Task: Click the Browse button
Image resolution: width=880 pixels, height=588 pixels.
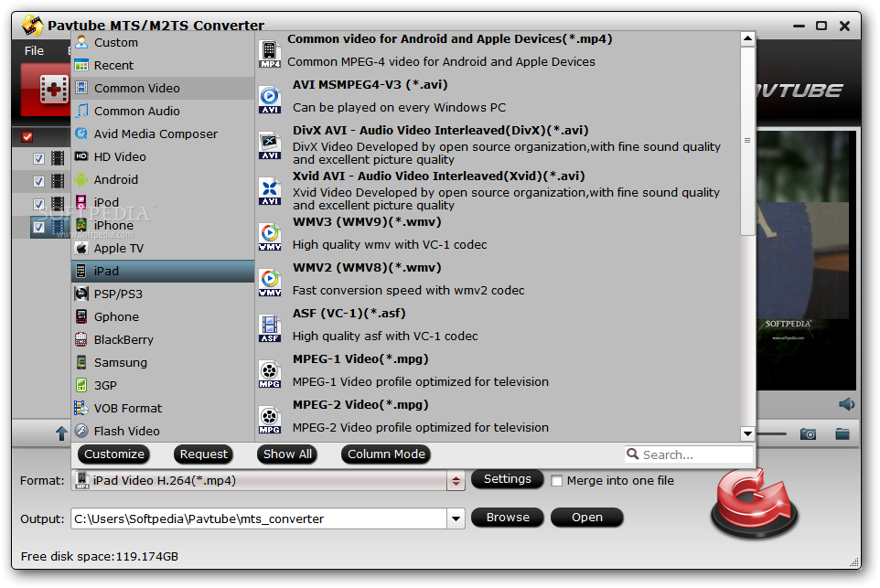Action: point(508,518)
